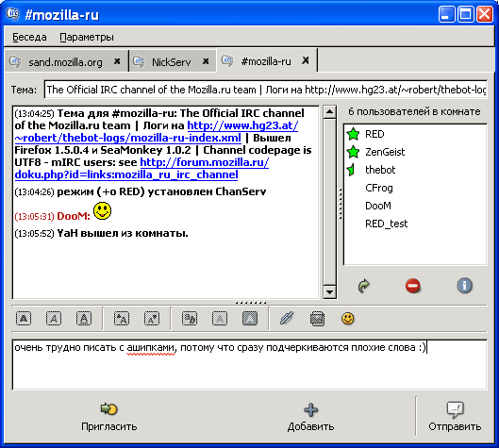Viewport: 499px width, 448px height.
Task: Click into the Тема topic field
Action: (x=266, y=90)
